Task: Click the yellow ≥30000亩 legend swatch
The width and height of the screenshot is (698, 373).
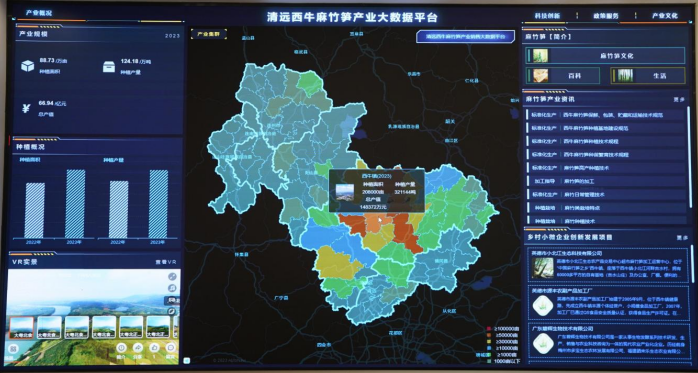Action: (489, 342)
